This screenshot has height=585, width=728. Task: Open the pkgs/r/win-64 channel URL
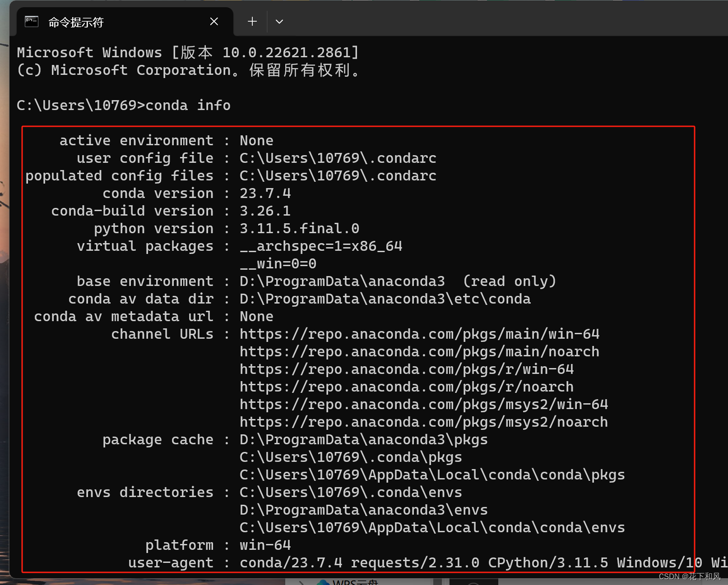pyautogui.click(x=406, y=369)
